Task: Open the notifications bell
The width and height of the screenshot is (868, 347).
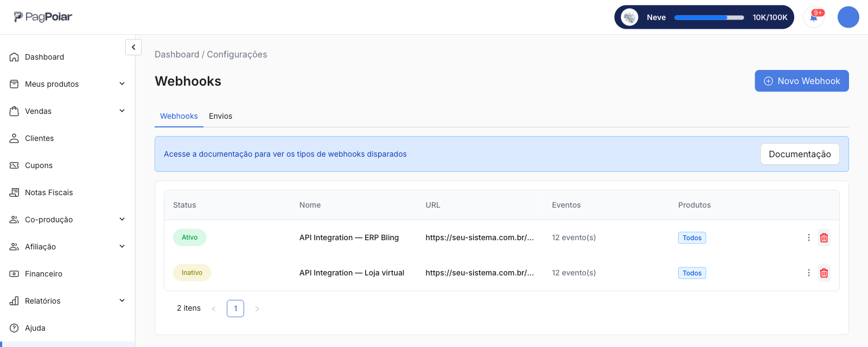Action: [x=814, y=17]
